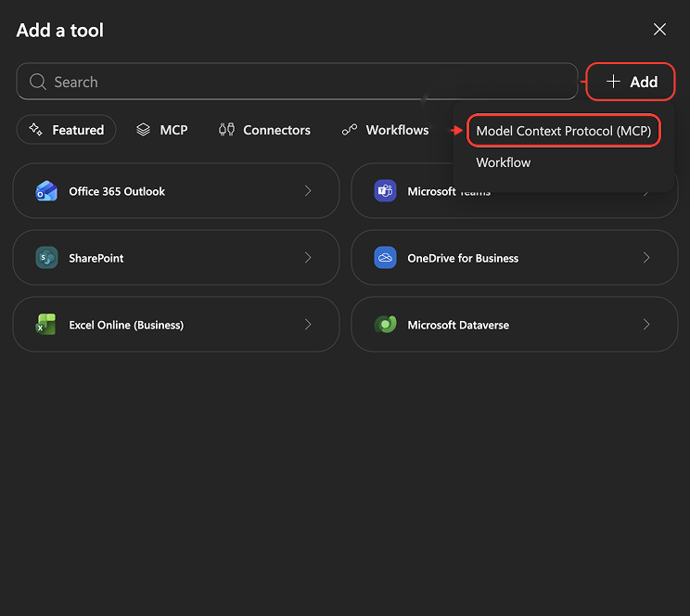Choose Workflow from the Add menu
This screenshot has height=616, width=690.
click(x=504, y=162)
